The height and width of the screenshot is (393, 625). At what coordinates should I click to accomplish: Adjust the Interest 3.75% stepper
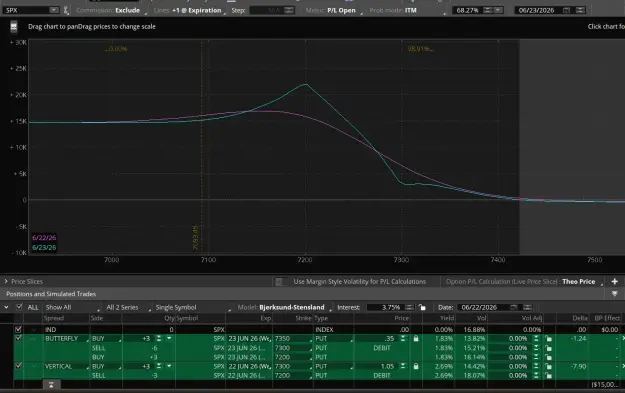(x=409, y=307)
